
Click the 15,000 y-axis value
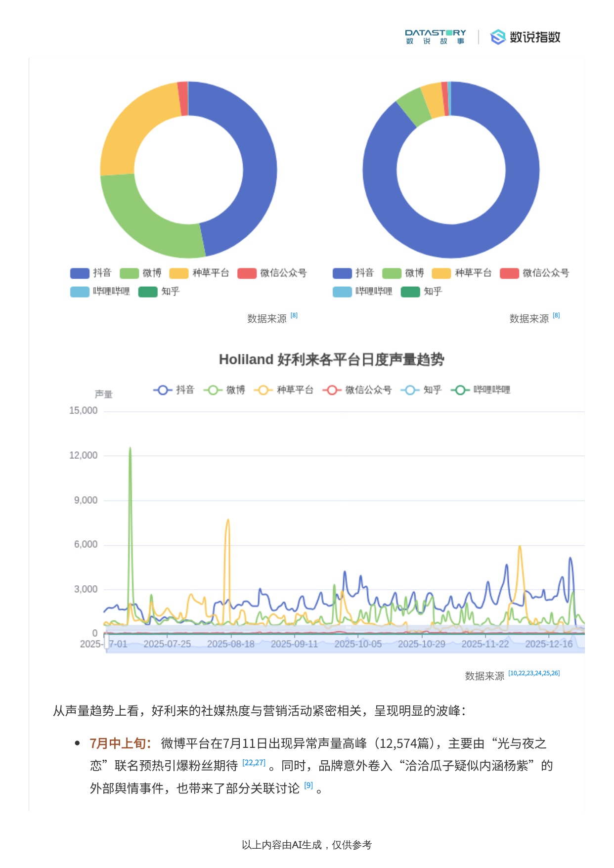(x=83, y=411)
